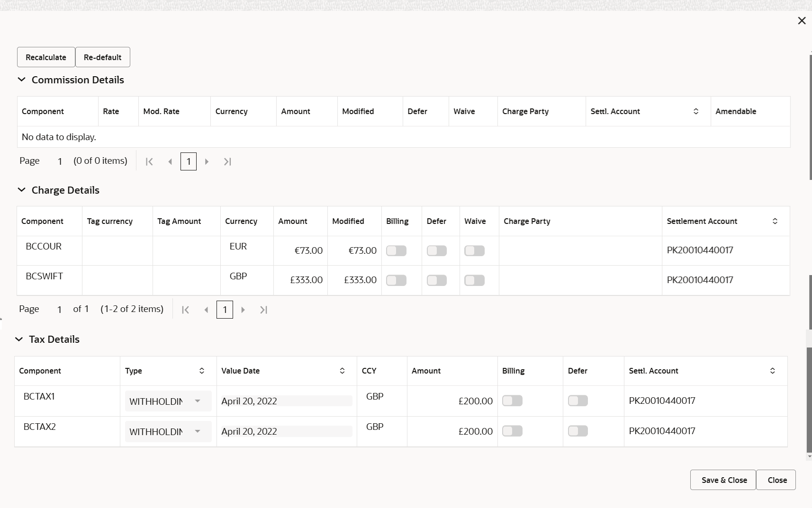
Task: Click Save & Close
Action: click(722, 480)
